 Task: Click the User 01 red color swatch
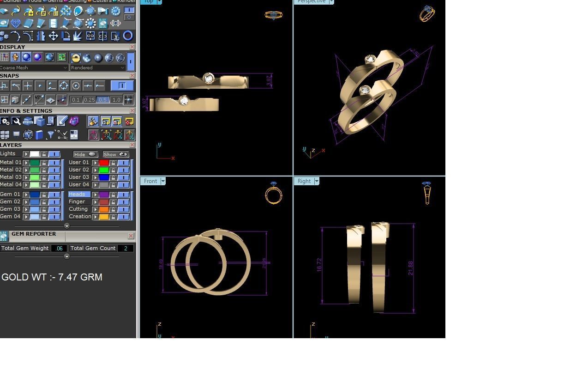(104, 163)
